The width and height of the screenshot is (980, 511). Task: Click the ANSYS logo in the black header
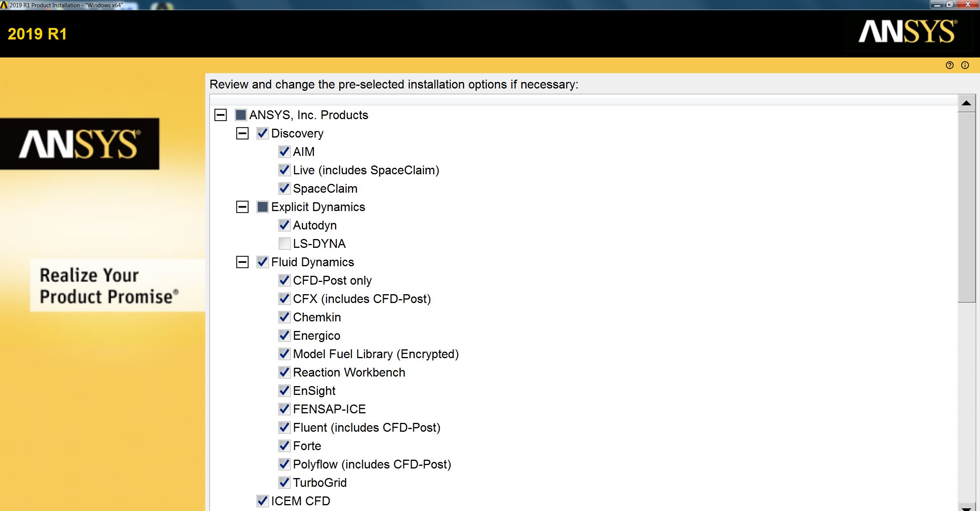point(908,32)
